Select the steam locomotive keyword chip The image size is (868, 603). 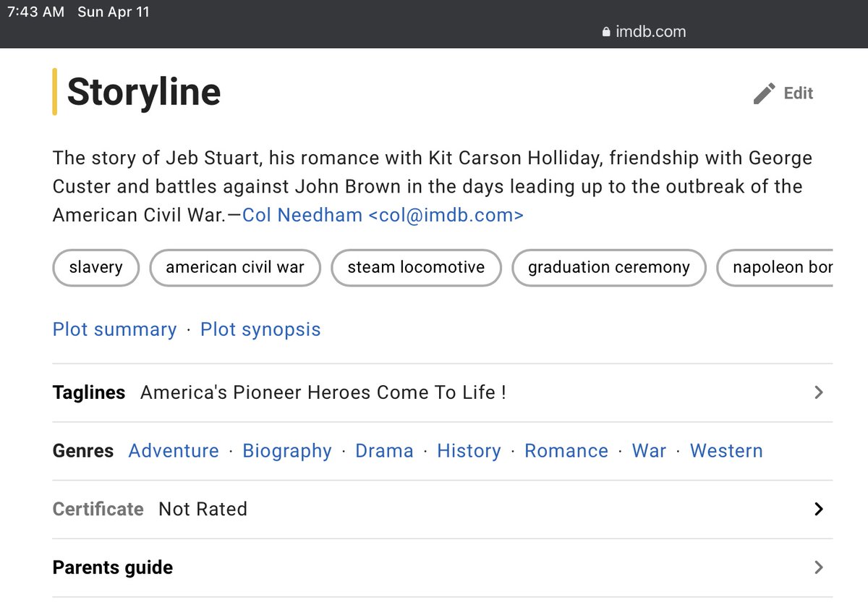[416, 268]
